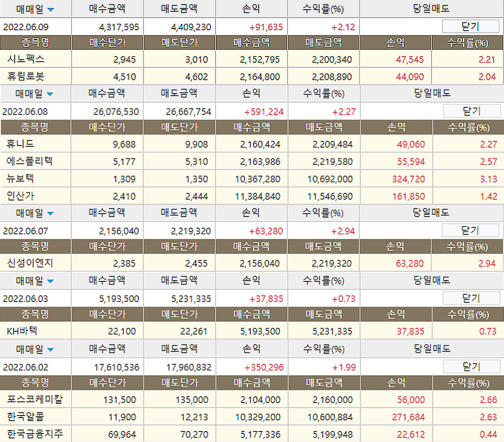Click the 포스코케미칼 stock entry
Viewport: 504px width, 442px height.
coord(35,399)
